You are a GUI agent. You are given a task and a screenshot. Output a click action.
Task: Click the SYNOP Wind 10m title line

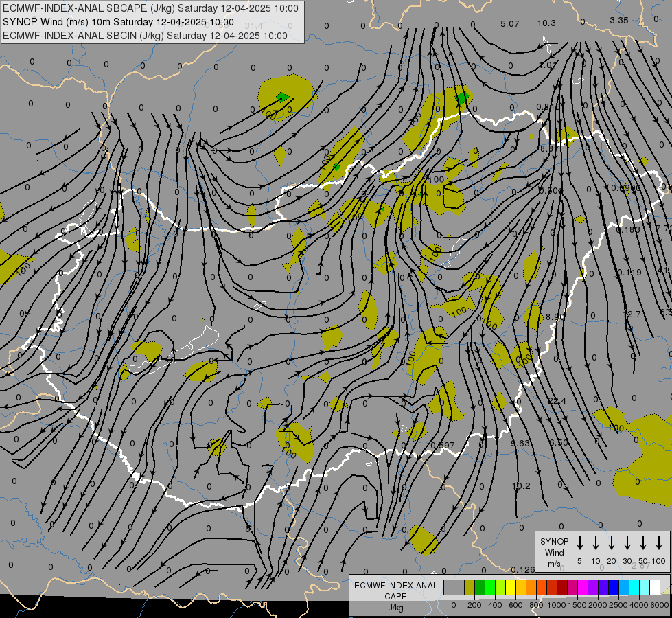click(x=118, y=22)
